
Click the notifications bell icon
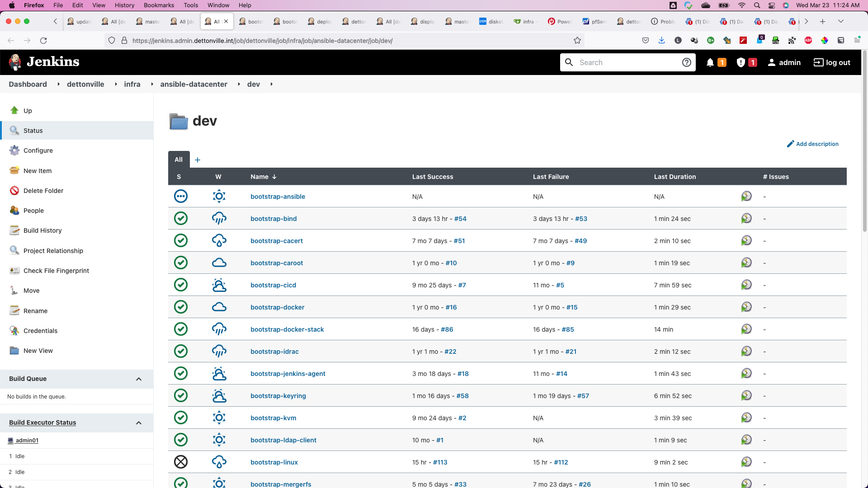[x=710, y=62]
